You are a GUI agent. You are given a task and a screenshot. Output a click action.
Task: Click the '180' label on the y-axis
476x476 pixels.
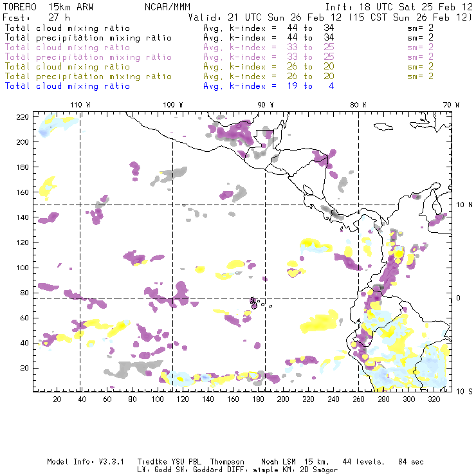tap(23, 167)
